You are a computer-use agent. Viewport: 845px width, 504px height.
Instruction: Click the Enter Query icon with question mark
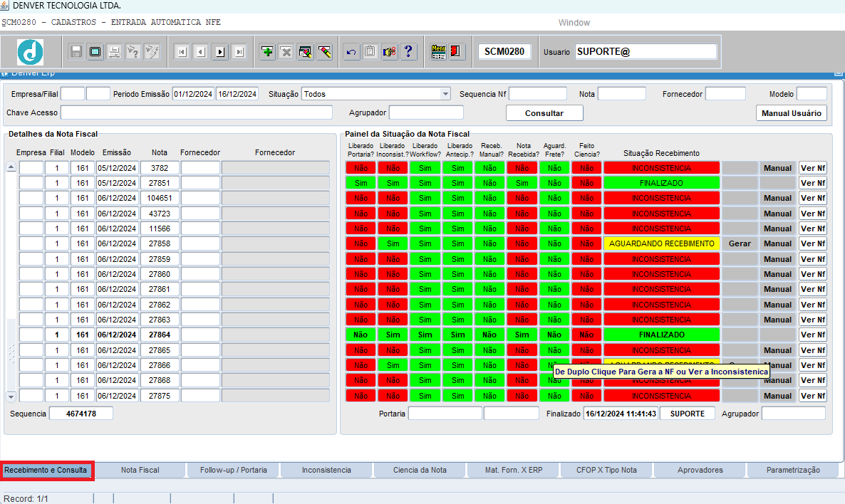coord(133,52)
